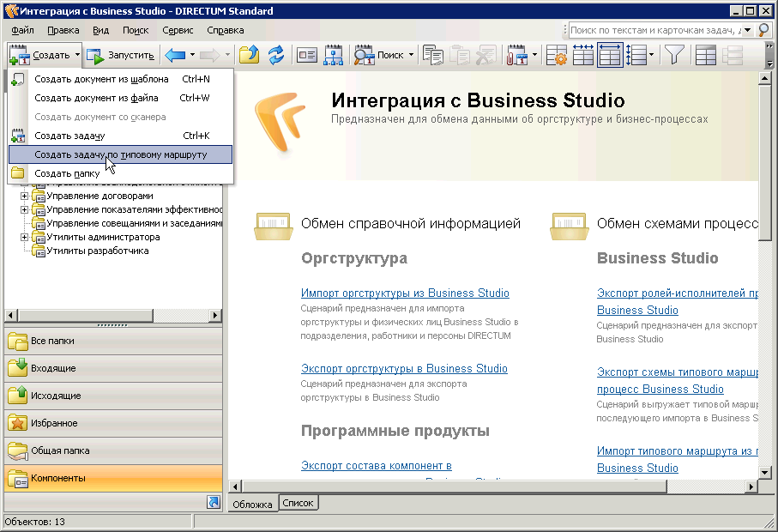Open the Создать button dropdown arrow
778x532 pixels.
77,55
